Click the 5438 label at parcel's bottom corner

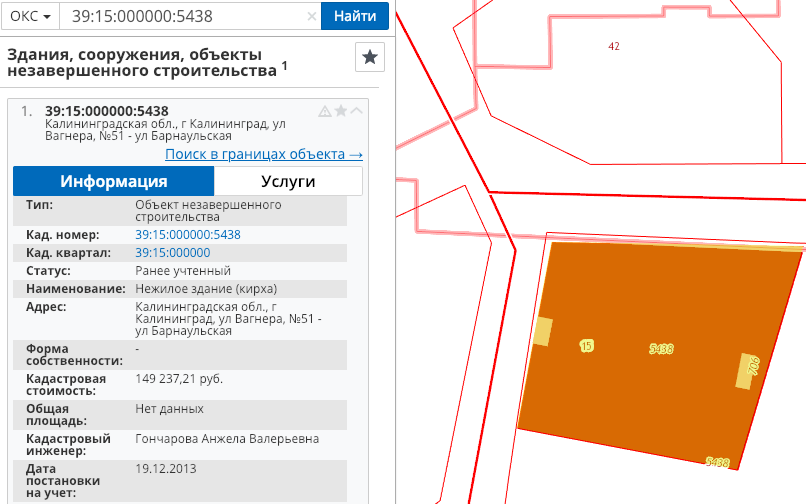pyautogui.click(x=717, y=462)
